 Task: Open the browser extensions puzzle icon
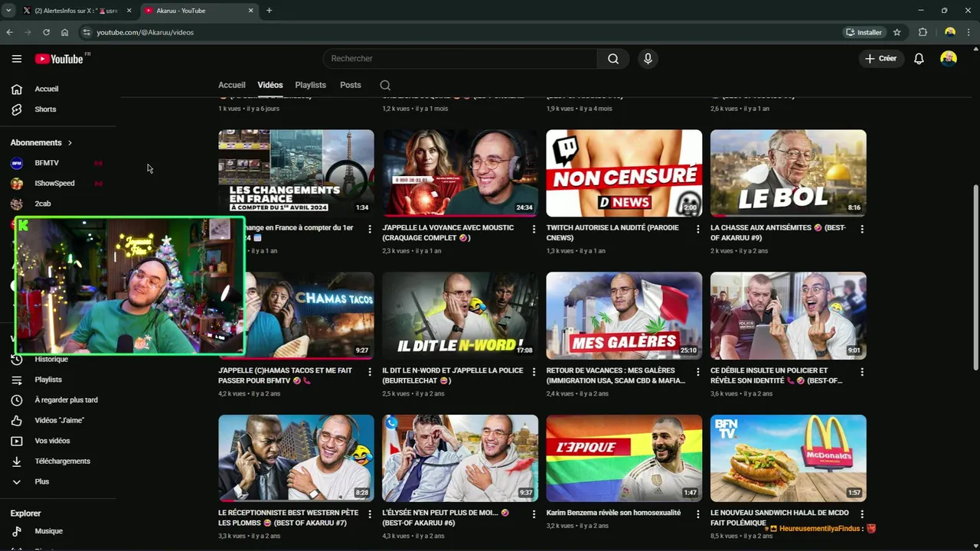coord(923,32)
